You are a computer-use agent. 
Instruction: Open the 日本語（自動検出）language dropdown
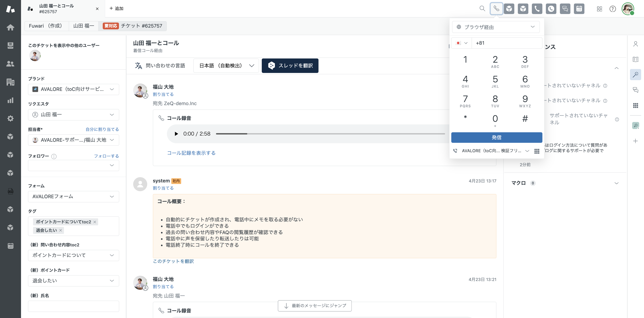tap(226, 66)
